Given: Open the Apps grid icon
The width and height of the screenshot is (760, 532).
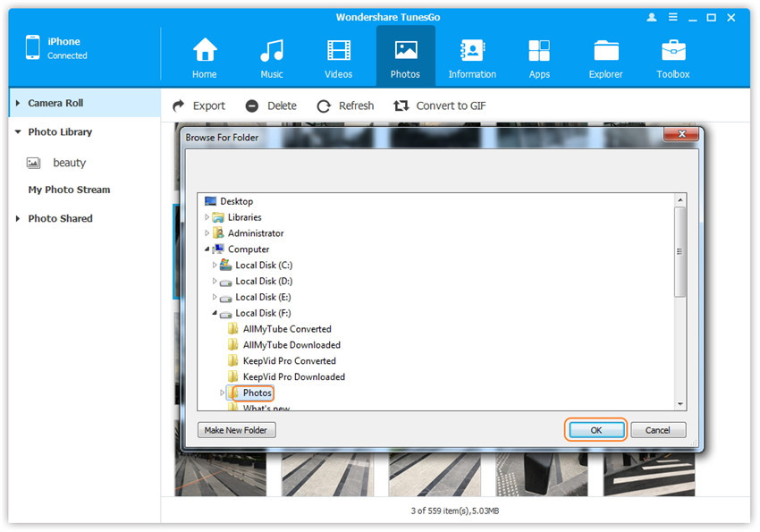Looking at the screenshot, I should (539, 51).
